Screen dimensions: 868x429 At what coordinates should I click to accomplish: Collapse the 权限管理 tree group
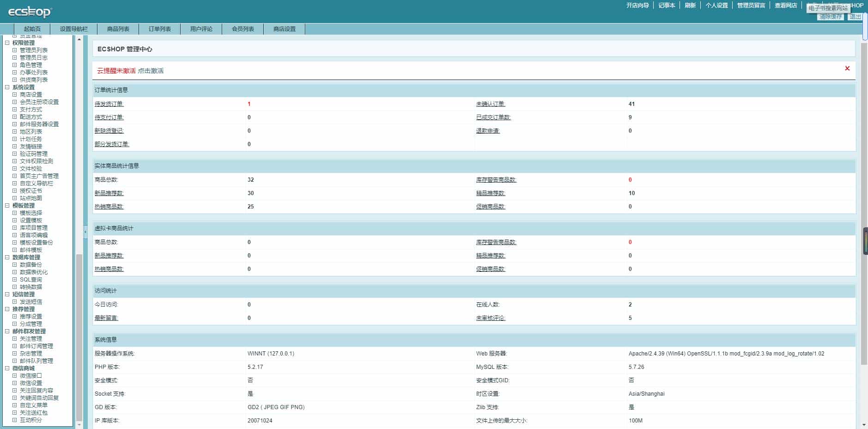(x=7, y=43)
